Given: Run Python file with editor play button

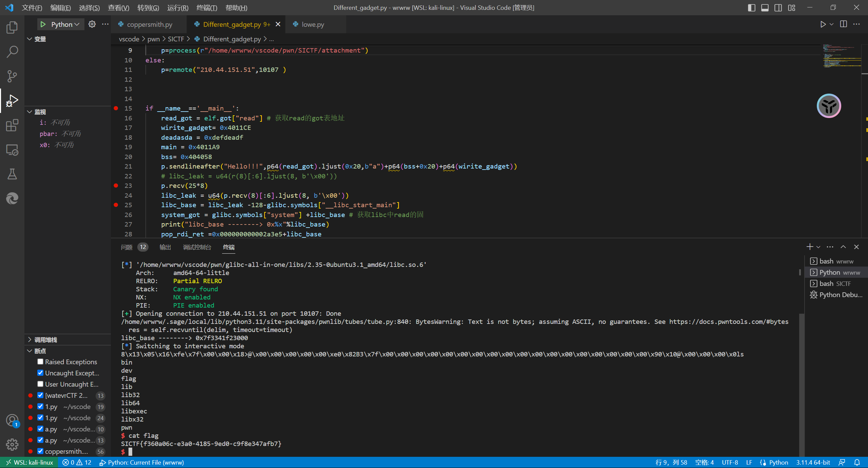Looking at the screenshot, I should coord(823,24).
